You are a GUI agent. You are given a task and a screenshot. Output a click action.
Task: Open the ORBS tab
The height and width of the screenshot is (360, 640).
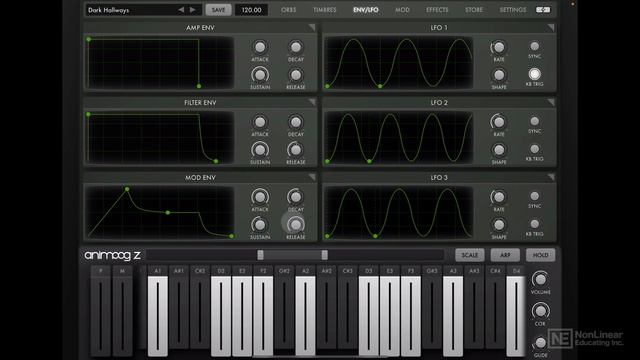click(x=289, y=10)
